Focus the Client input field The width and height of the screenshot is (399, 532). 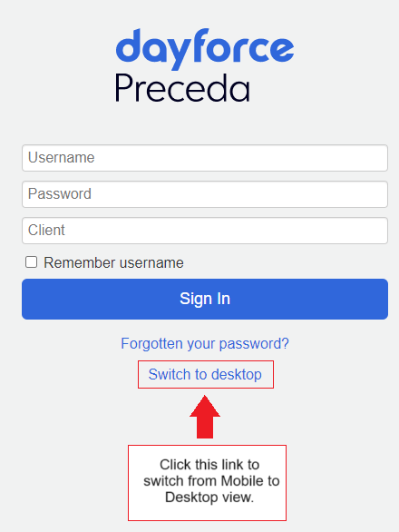click(205, 231)
